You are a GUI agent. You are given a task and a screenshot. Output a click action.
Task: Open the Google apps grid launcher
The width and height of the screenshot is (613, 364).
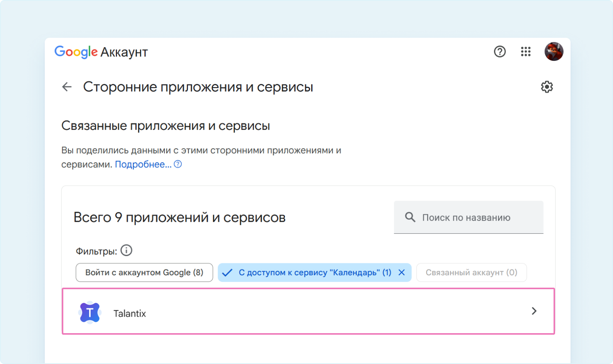click(526, 51)
